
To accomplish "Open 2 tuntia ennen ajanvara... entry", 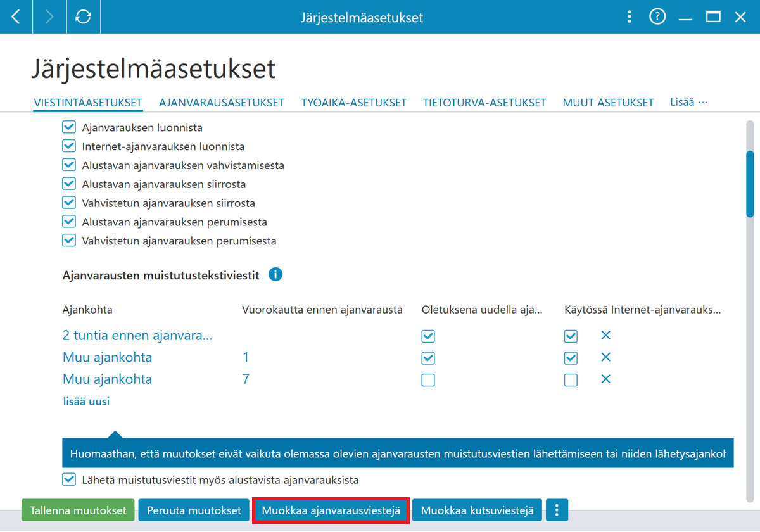I will (x=137, y=336).
